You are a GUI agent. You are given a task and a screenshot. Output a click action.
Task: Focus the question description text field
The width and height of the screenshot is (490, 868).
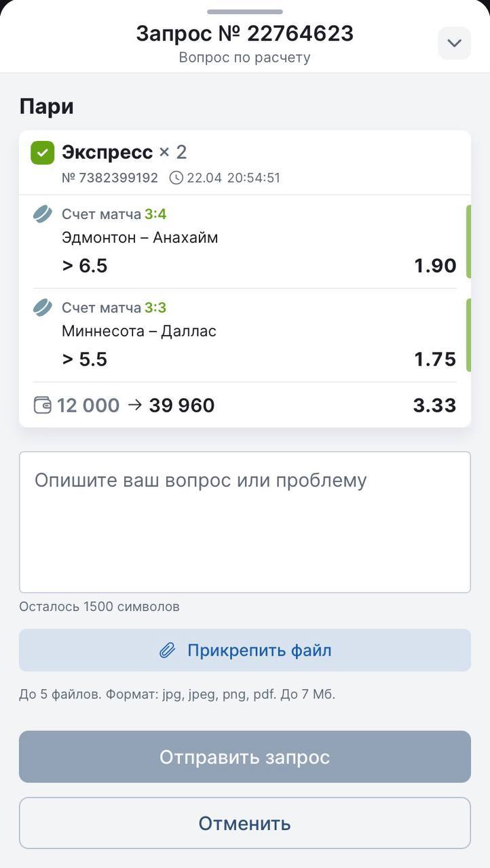[x=244, y=522]
